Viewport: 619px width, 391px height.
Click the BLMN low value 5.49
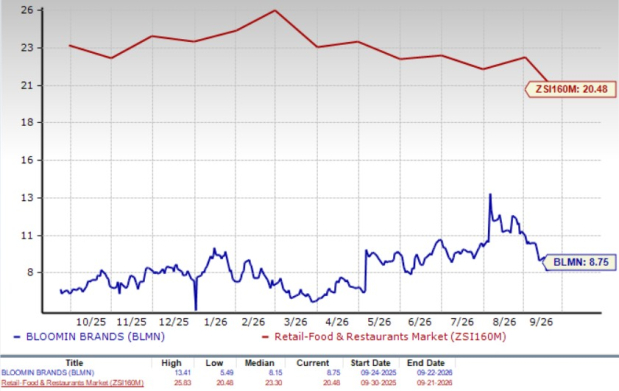(227, 372)
